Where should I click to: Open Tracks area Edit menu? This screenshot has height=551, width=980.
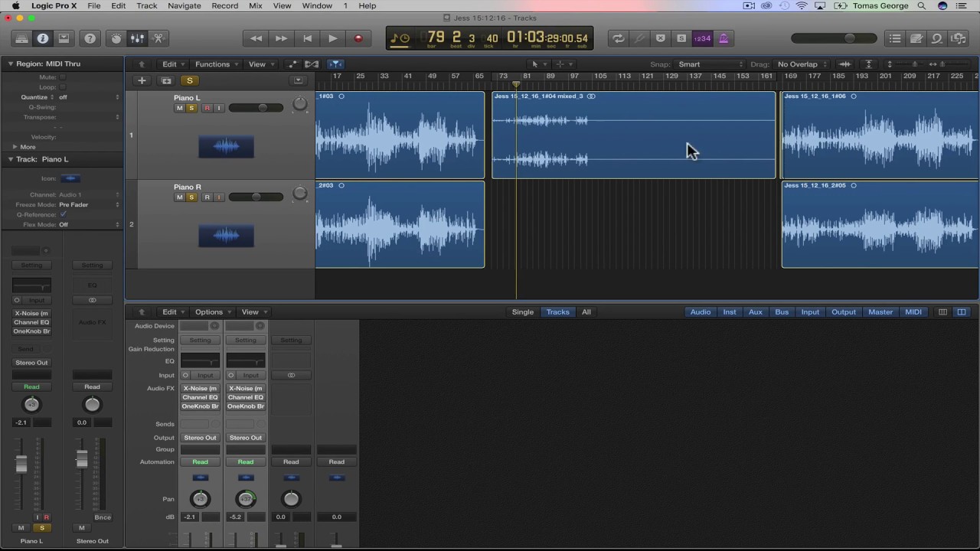click(173, 64)
